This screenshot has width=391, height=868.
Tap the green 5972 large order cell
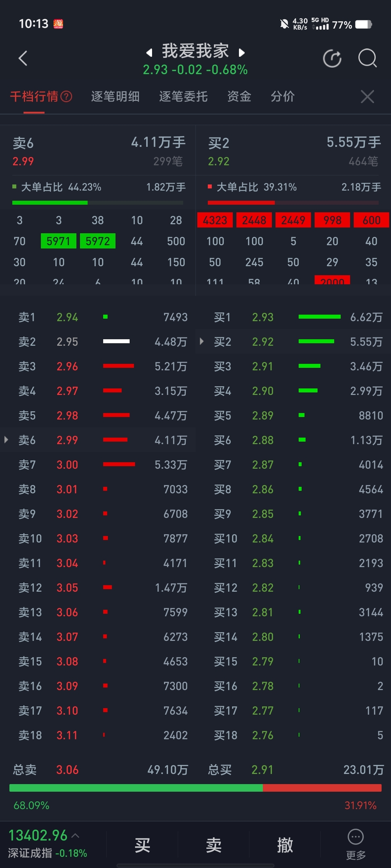[x=98, y=241]
